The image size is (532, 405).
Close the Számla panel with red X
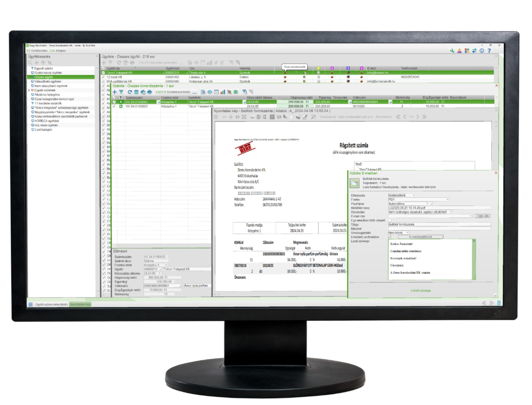tap(496, 86)
